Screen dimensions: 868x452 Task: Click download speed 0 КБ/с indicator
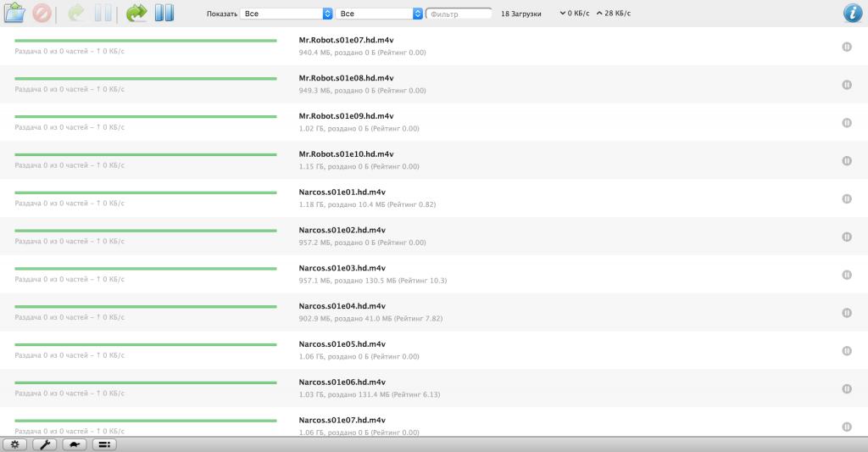(x=575, y=14)
